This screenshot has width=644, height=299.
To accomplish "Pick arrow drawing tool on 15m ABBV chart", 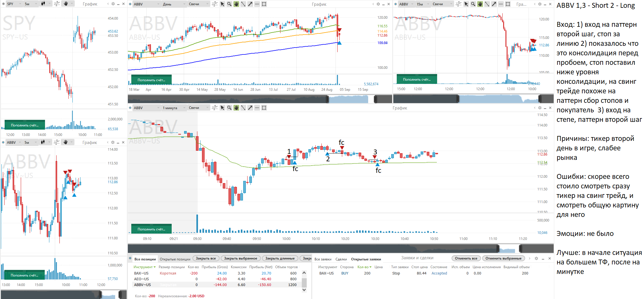I will point(494,4).
